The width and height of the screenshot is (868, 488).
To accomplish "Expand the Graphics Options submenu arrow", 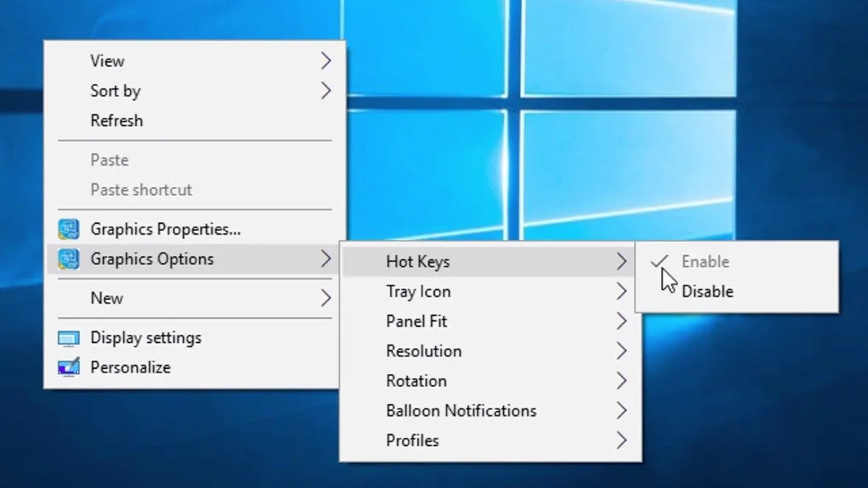I will coord(325,259).
